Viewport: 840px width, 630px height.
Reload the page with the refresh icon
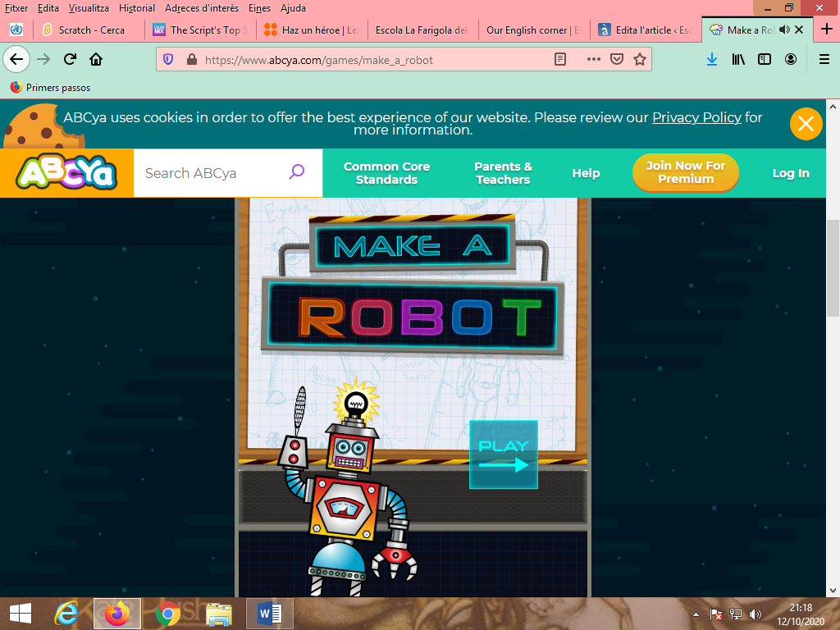70,59
